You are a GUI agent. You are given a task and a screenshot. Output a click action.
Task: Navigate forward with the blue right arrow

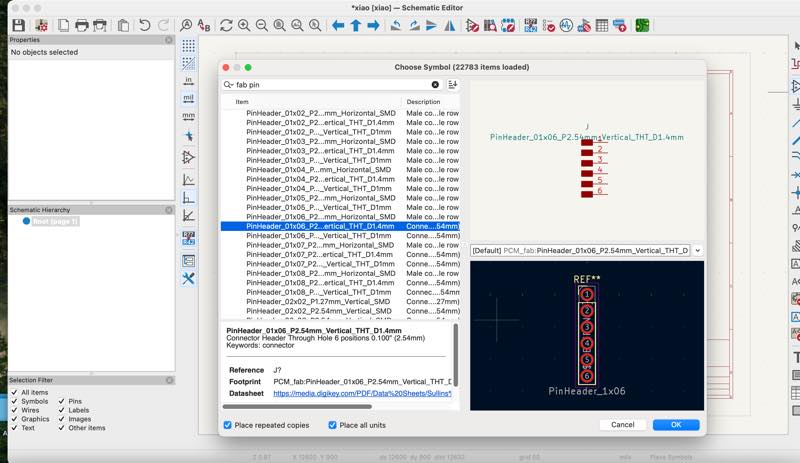coord(373,25)
